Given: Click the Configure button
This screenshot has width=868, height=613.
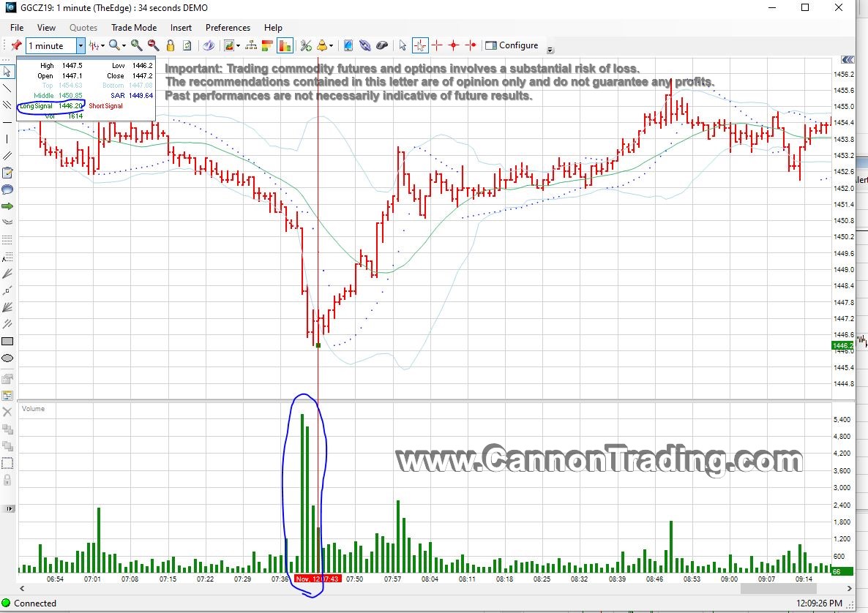Looking at the screenshot, I should 512,45.
